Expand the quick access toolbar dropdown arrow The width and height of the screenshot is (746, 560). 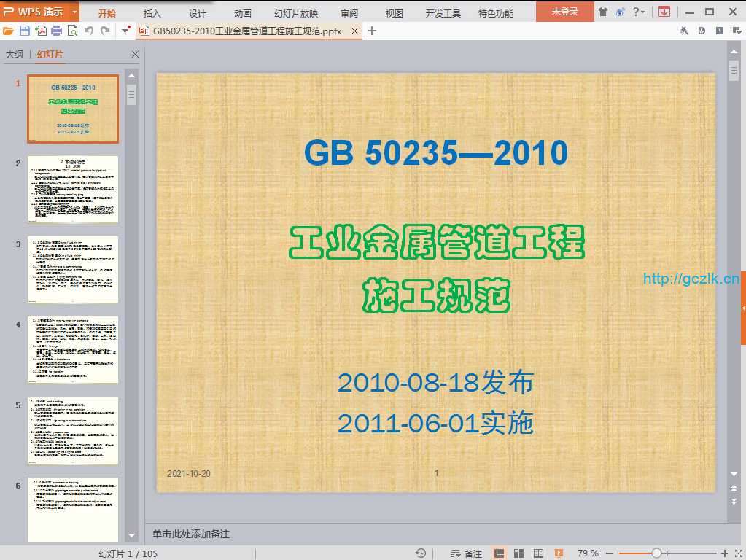point(125,31)
